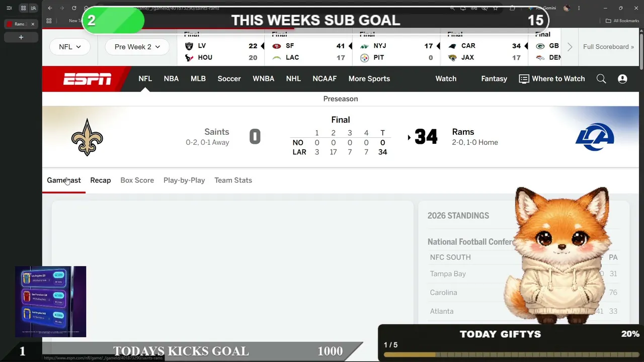Switch to the Team Stats tab
This screenshot has width=644, height=362.
pyautogui.click(x=233, y=180)
